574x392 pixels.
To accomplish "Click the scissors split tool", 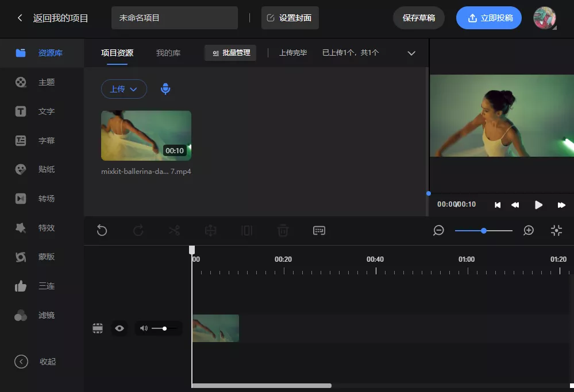I will [174, 230].
